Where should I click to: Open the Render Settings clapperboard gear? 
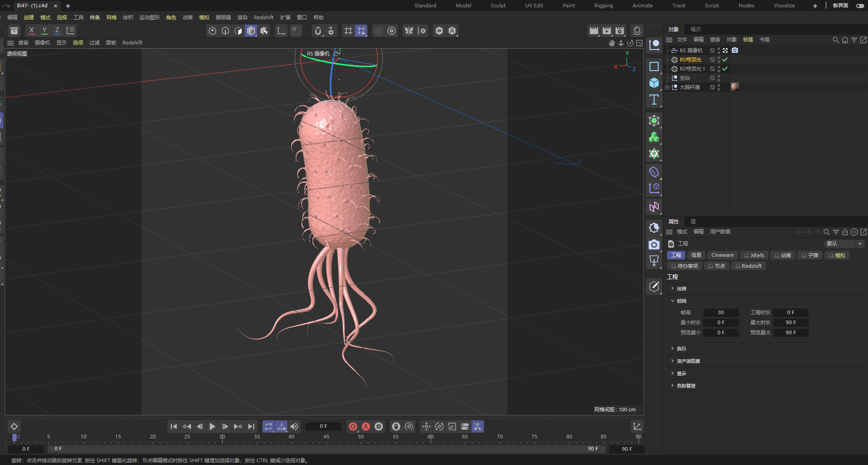tap(620, 30)
